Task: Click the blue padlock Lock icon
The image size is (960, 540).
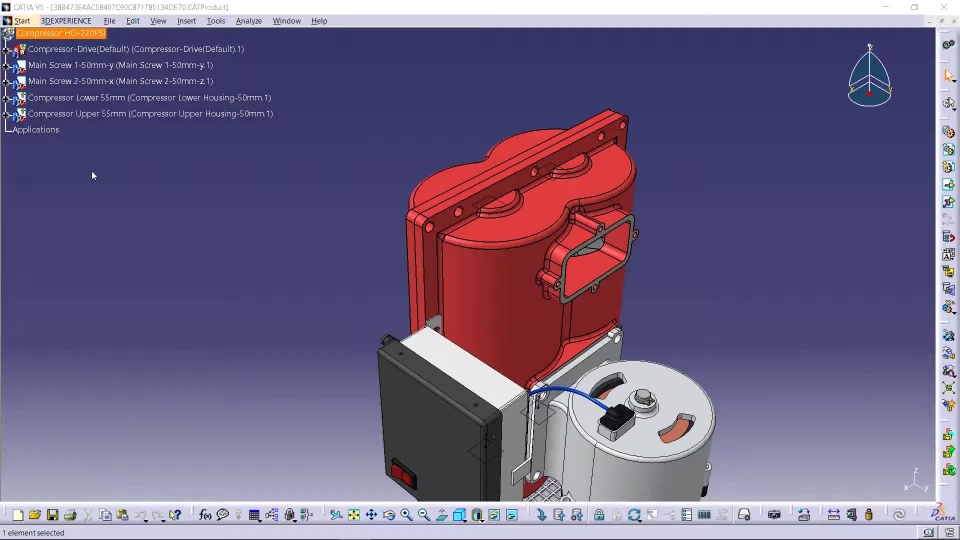Action: coord(599,515)
